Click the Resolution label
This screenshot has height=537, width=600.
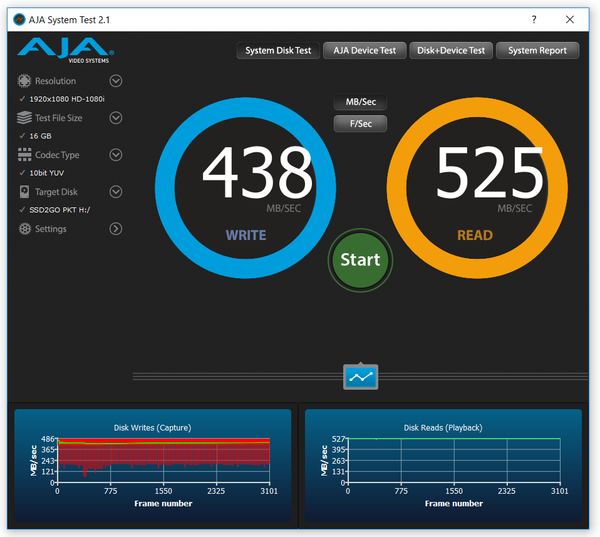tap(55, 81)
